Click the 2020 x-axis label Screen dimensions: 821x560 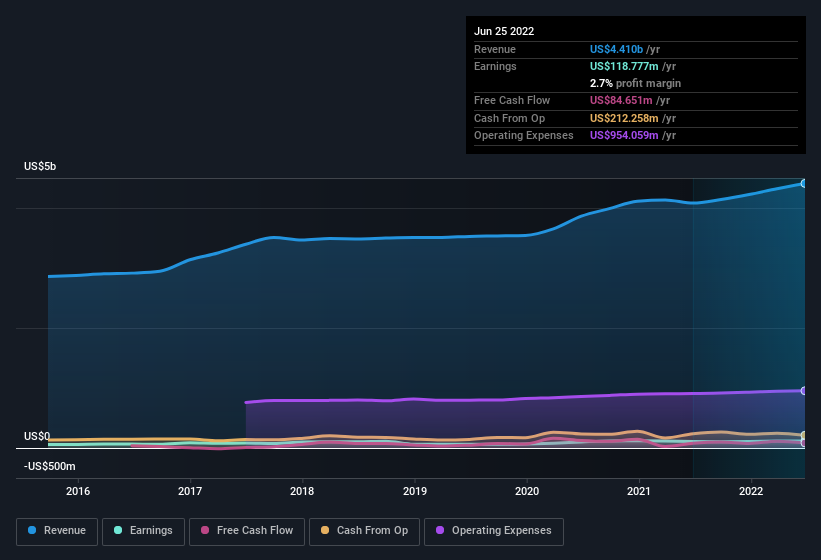coord(527,491)
